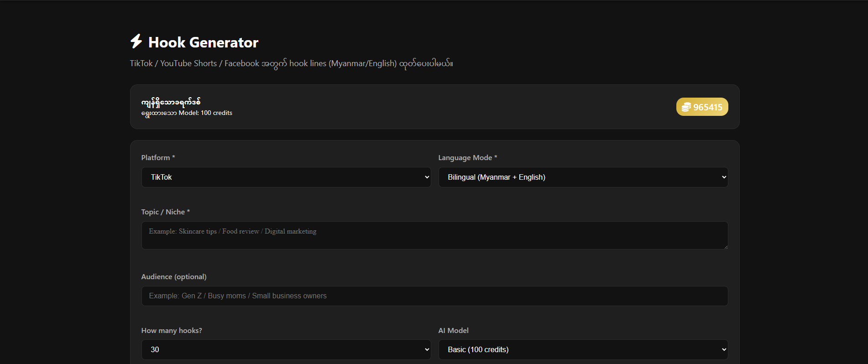Focus the Topic / Niche text area
868x364 pixels.
(x=434, y=235)
